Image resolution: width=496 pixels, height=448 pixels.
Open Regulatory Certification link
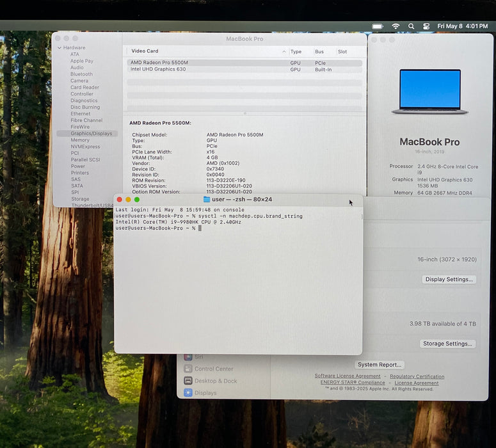pos(417,376)
